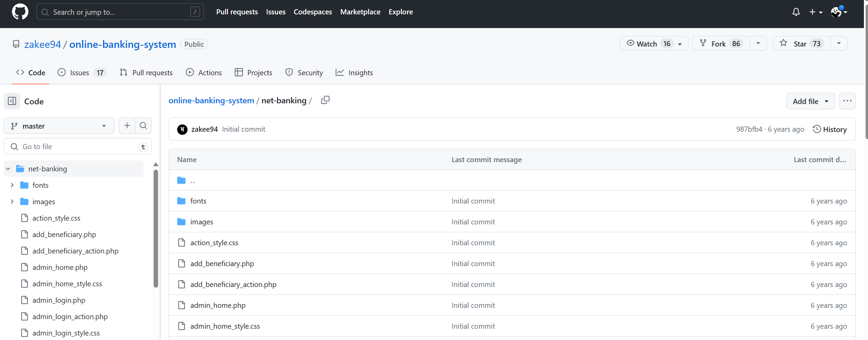Open Codespaces in top navigation
Image resolution: width=868 pixels, height=340 pixels.
click(x=313, y=12)
